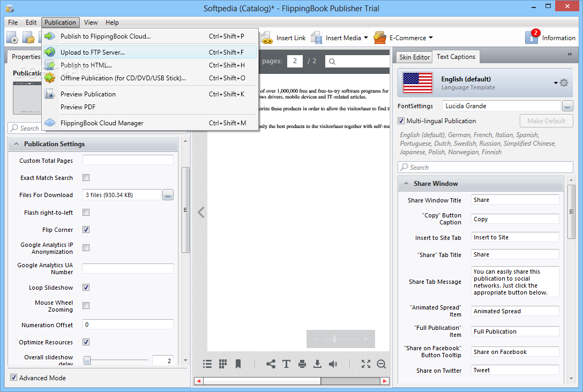Toggle the sound speaker icon

[x=333, y=364]
